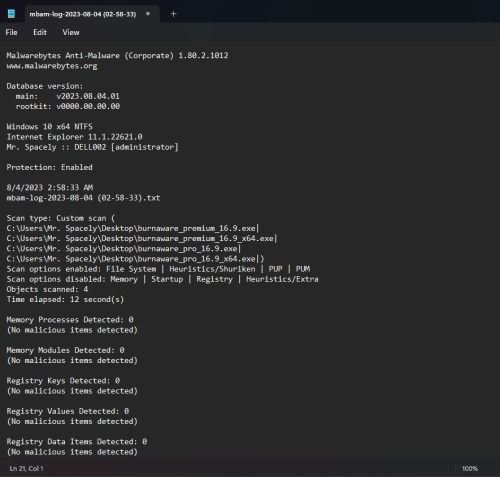Open the Edit menu
Image resolution: width=500 pixels, height=477 pixels.
pos(40,32)
